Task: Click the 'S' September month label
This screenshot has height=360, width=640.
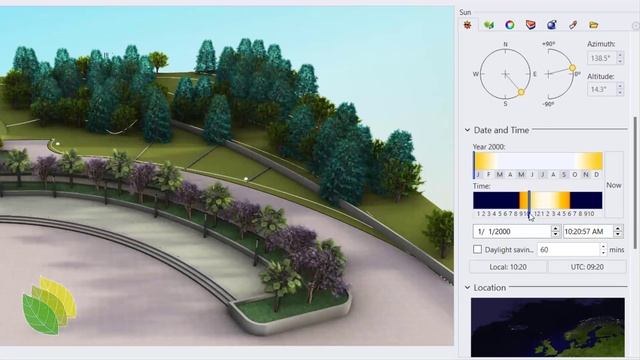Action: [564, 175]
